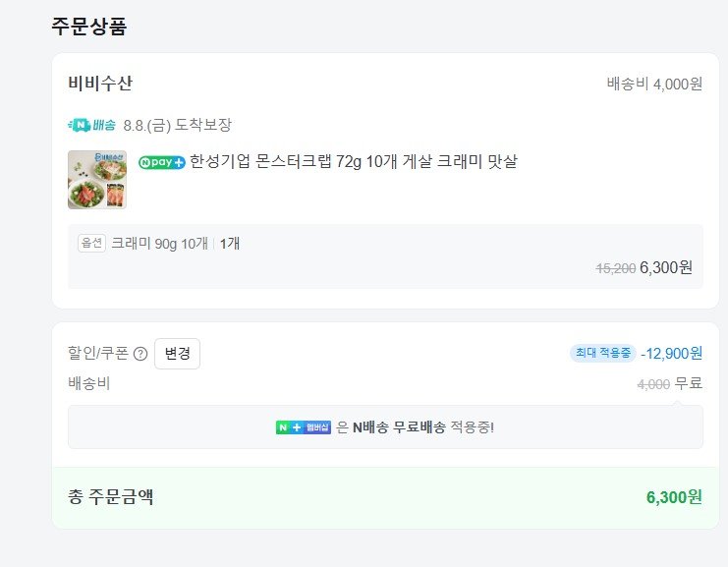Image resolution: width=728 pixels, height=567 pixels.
Task: Open the 할인/쿠폰 help question mark
Action: click(140, 354)
